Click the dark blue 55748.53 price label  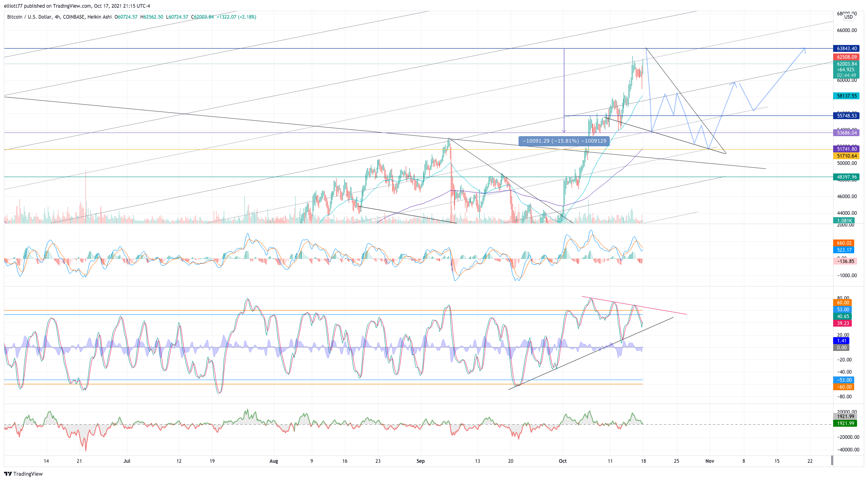click(847, 116)
